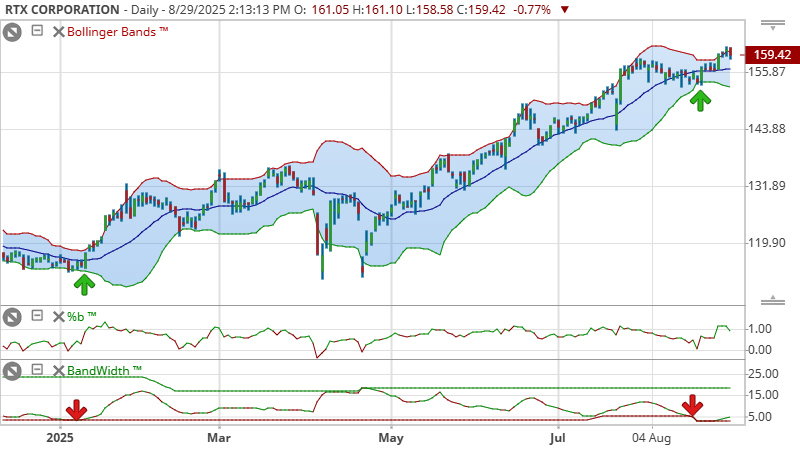
Task: Click the 2025 date axis label
Action: click(60, 438)
